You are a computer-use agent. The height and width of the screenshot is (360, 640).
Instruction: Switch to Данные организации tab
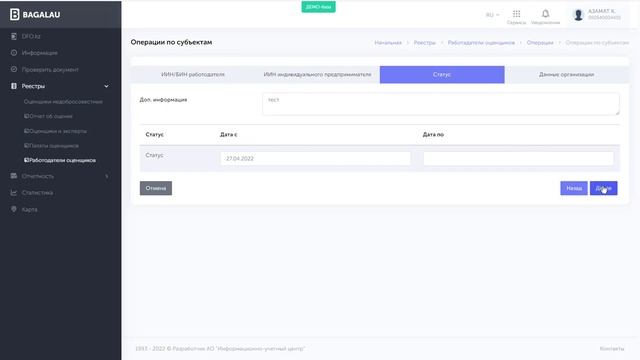point(567,75)
